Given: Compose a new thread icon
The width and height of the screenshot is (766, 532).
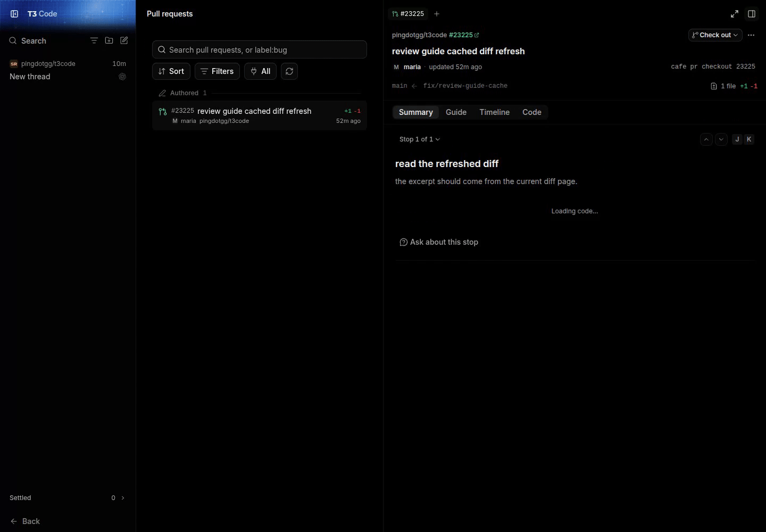Looking at the screenshot, I should click(x=124, y=40).
